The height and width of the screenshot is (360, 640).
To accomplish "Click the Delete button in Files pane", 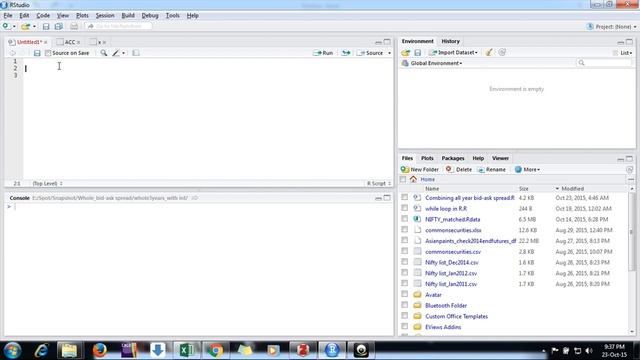I will coord(459,169).
